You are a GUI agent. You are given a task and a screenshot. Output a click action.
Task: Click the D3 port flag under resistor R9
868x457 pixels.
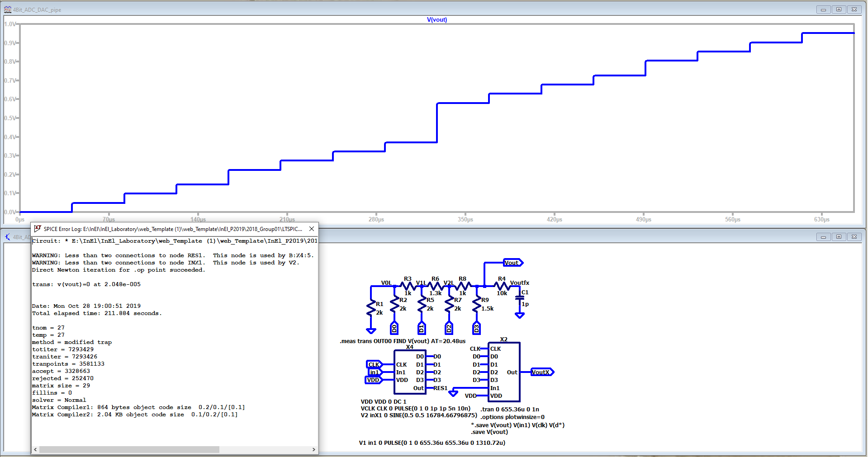[x=476, y=328]
